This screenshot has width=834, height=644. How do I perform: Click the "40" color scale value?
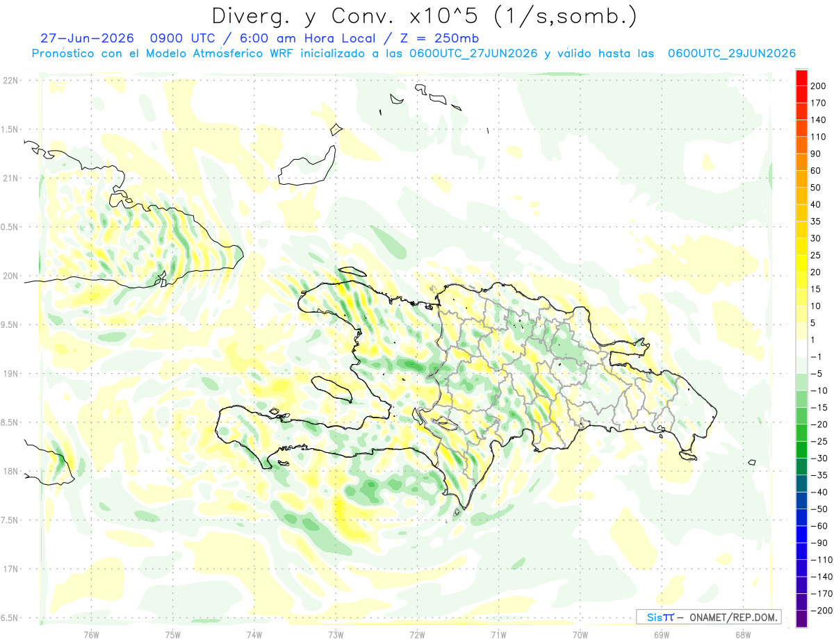[x=815, y=204]
